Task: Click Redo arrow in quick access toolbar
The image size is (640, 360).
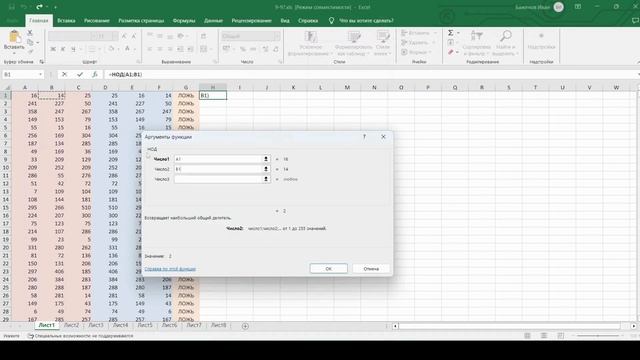Action: point(39,7)
